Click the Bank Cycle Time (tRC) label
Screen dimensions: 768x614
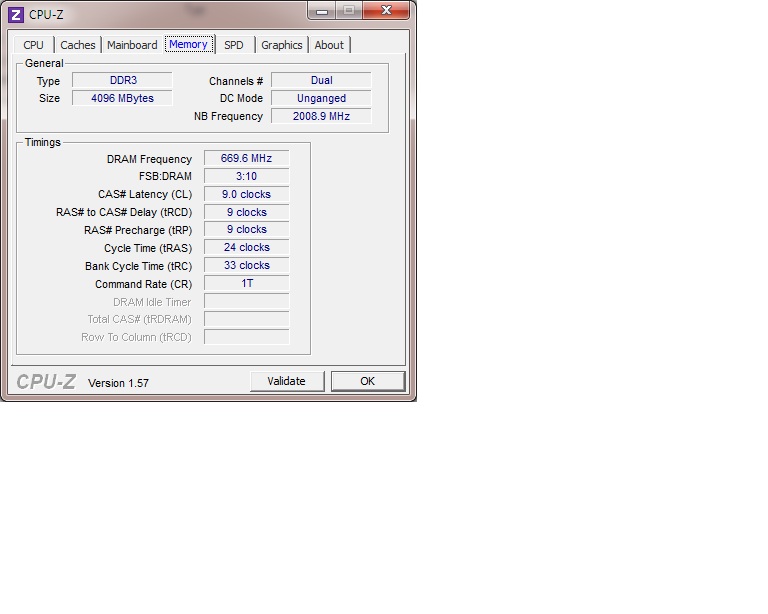[139, 266]
